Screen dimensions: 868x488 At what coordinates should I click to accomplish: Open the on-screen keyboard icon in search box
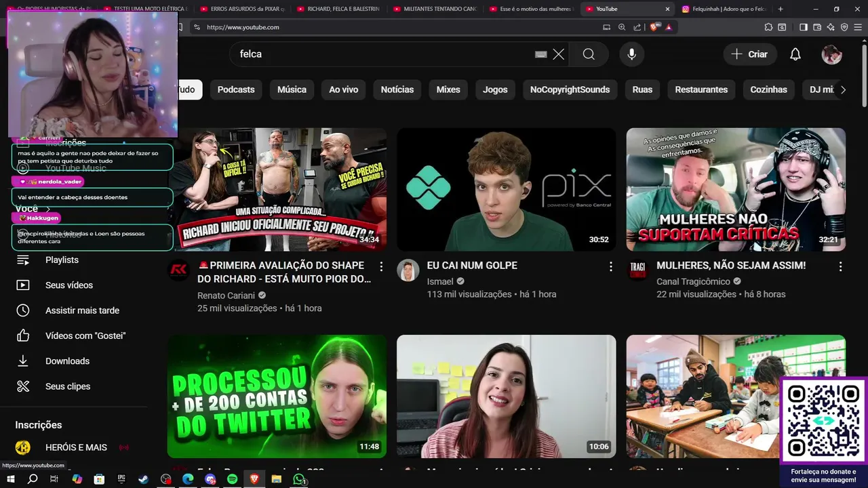[540, 54]
